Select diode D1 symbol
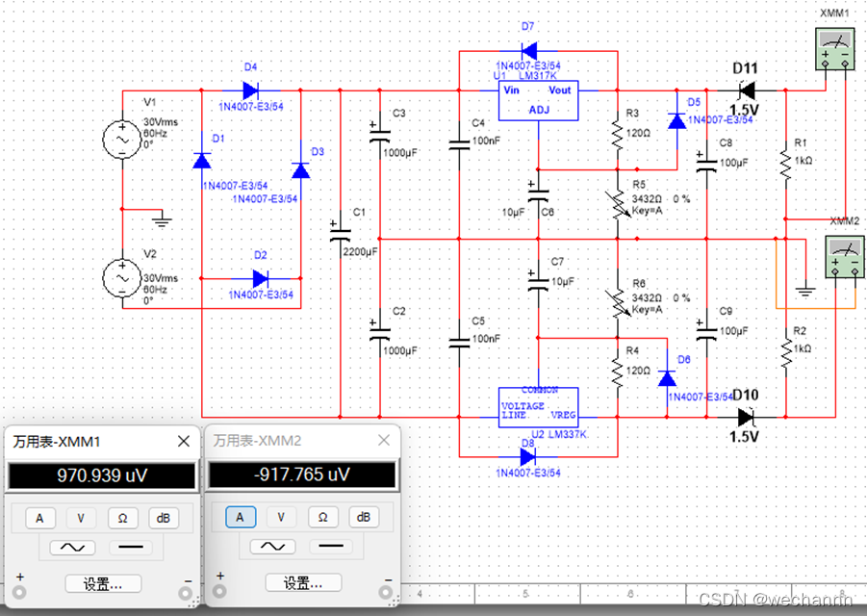867x616 pixels. 202,161
